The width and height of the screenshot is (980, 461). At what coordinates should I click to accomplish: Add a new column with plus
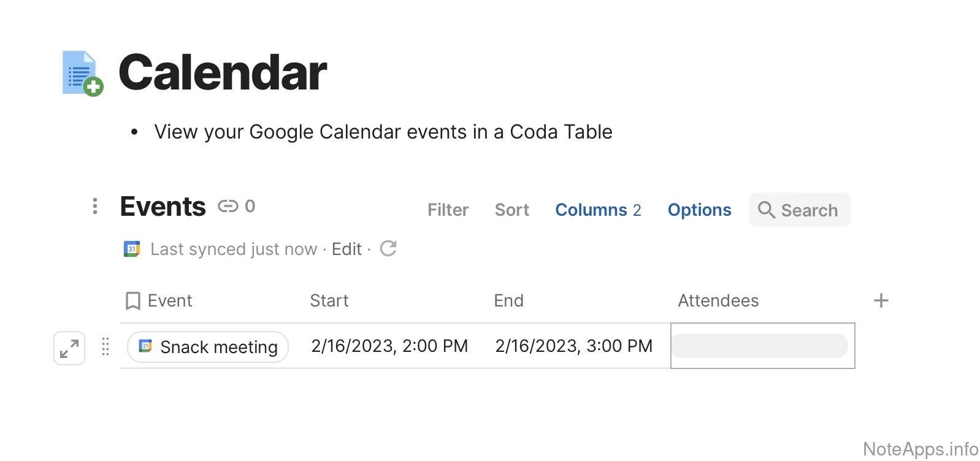(881, 300)
